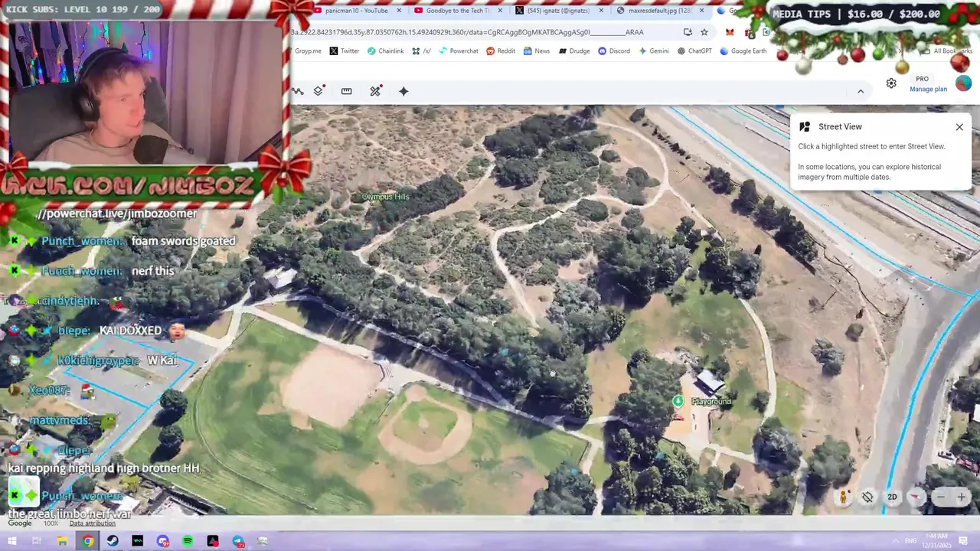Image resolution: width=980 pixels, height=551 pixels.
Task: Click the Gemini sparkle icon in Earth toolbar
Action: tap(403, 91)
